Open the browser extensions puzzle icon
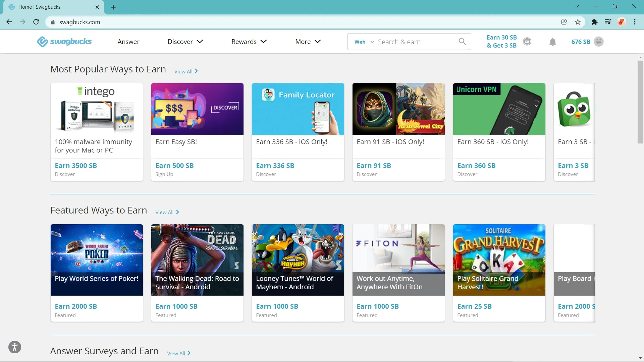Viewport: 644px width, 362px height. point(594,22)
